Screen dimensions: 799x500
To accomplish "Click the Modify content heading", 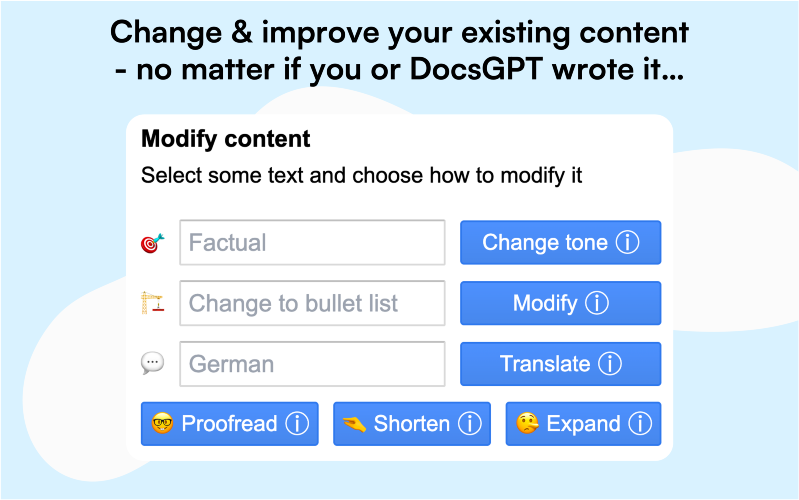I will [x=226, y=139].
